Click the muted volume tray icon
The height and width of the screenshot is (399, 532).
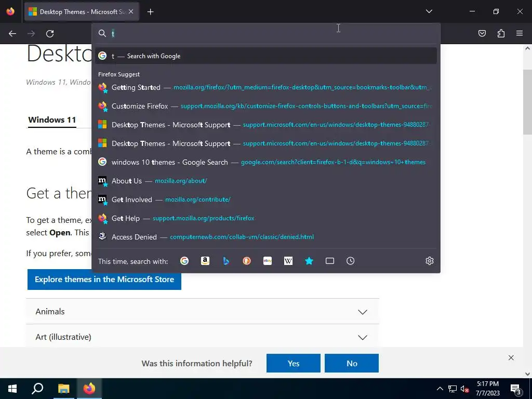pyautogui.click(x=464, y=389)
